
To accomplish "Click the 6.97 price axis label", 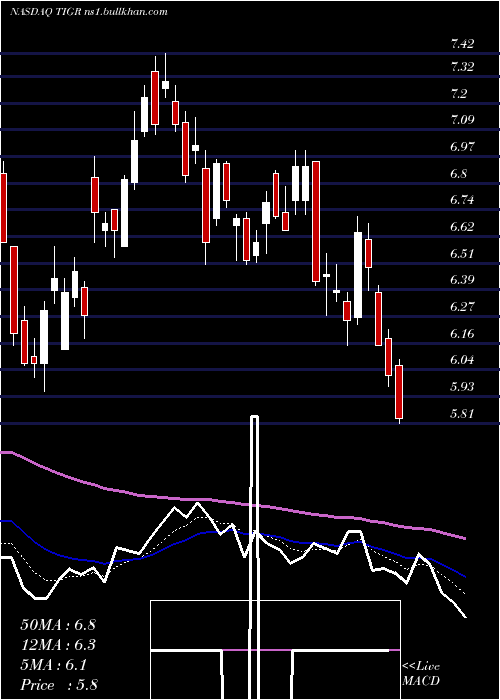I will (462, 146).
